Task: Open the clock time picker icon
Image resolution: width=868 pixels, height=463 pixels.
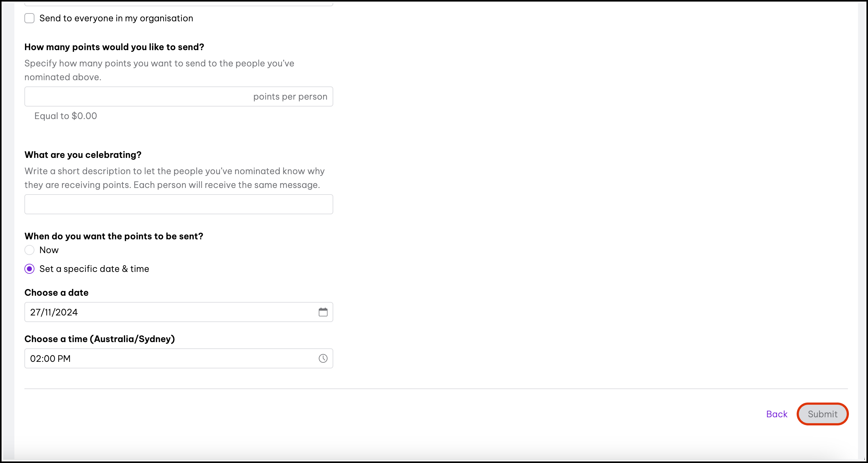Action: coord(323,358)
